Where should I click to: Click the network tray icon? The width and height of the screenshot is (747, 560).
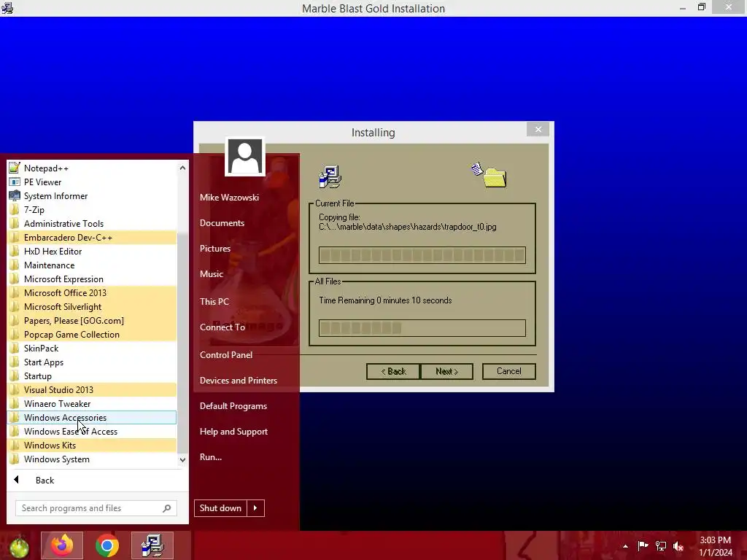click(x=661, y=545)
